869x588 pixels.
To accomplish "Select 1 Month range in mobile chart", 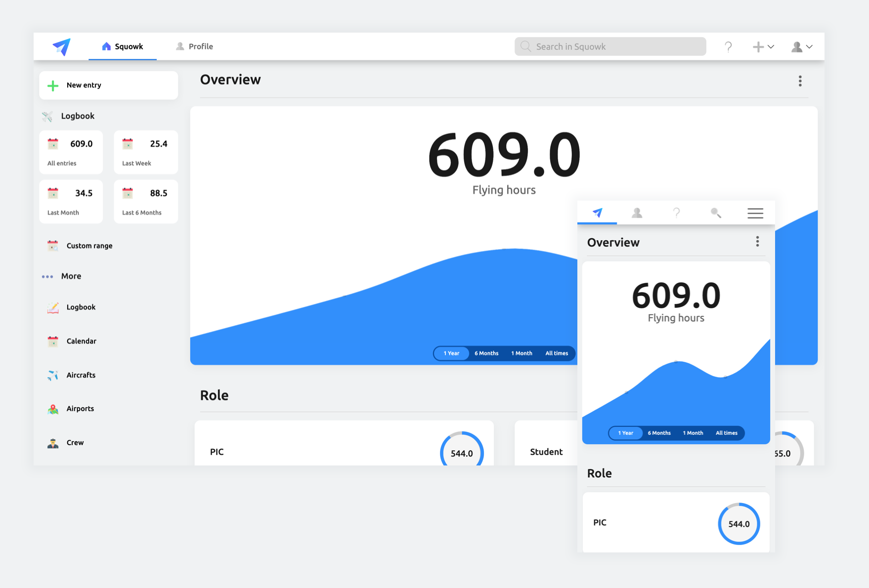I will pos(693,433).
